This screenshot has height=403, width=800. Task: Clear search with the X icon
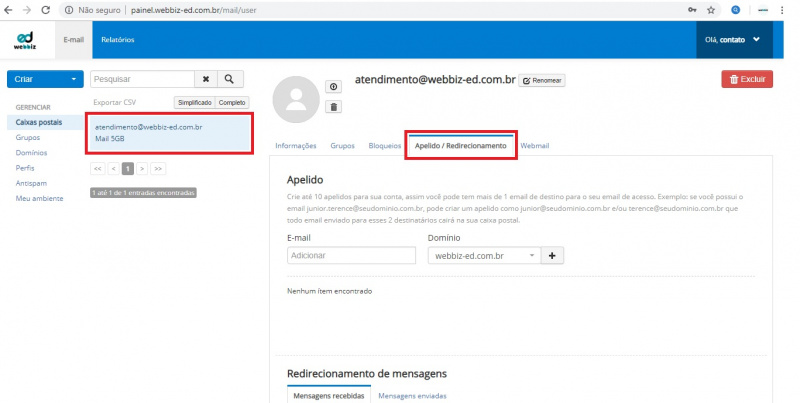point(205,78)
